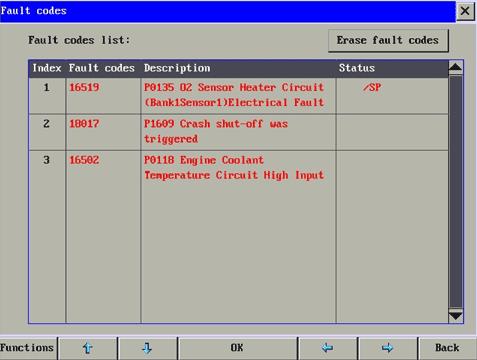Click the left arrow navigation button
Viewport: 477px width, 360px height.
click(x=327, y=348)
